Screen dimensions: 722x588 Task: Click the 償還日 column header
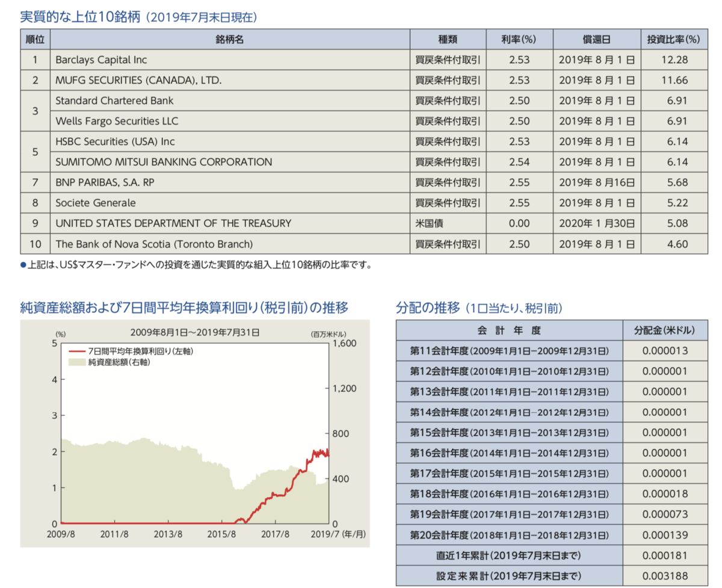click(596, 39)
